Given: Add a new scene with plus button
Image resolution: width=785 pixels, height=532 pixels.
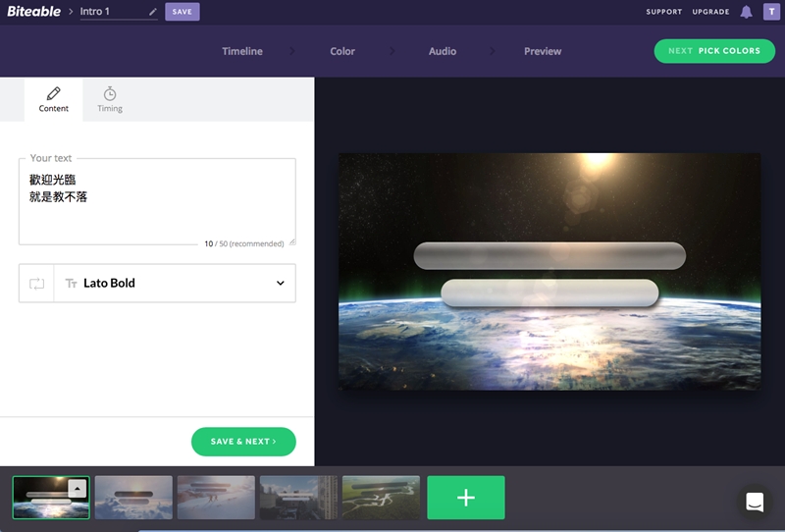Looking at the screenshot, I should point(465,498).
